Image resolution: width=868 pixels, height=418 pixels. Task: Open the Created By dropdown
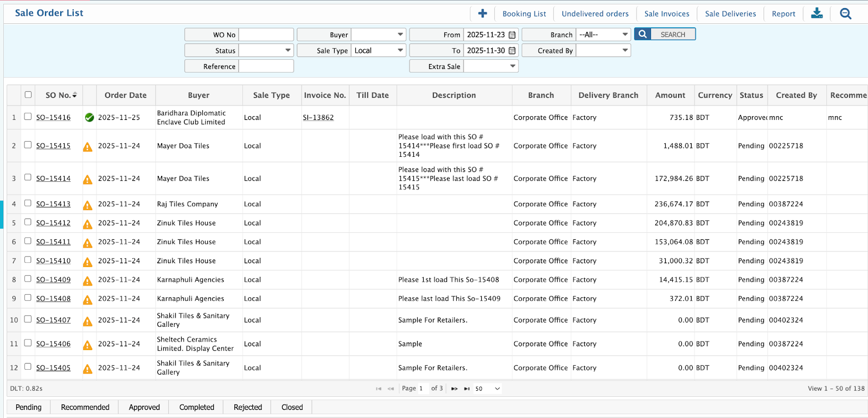603,50
